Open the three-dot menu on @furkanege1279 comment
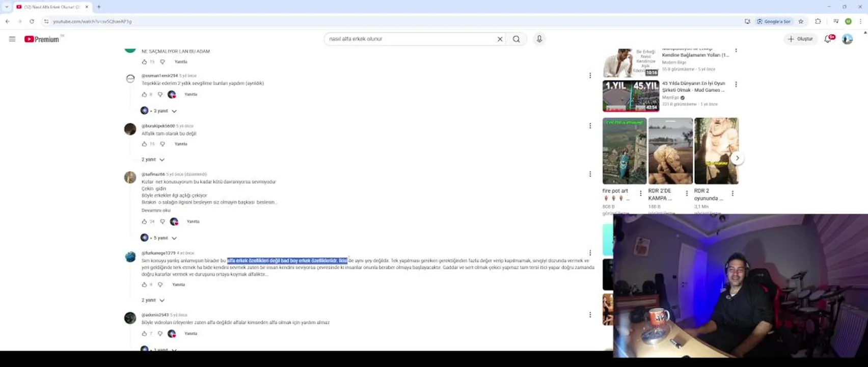868x367 pixels. click(590, 253)
